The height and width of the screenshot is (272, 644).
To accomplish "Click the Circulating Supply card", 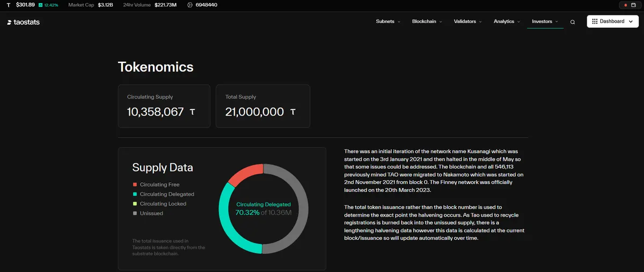I will pos(164,106).
